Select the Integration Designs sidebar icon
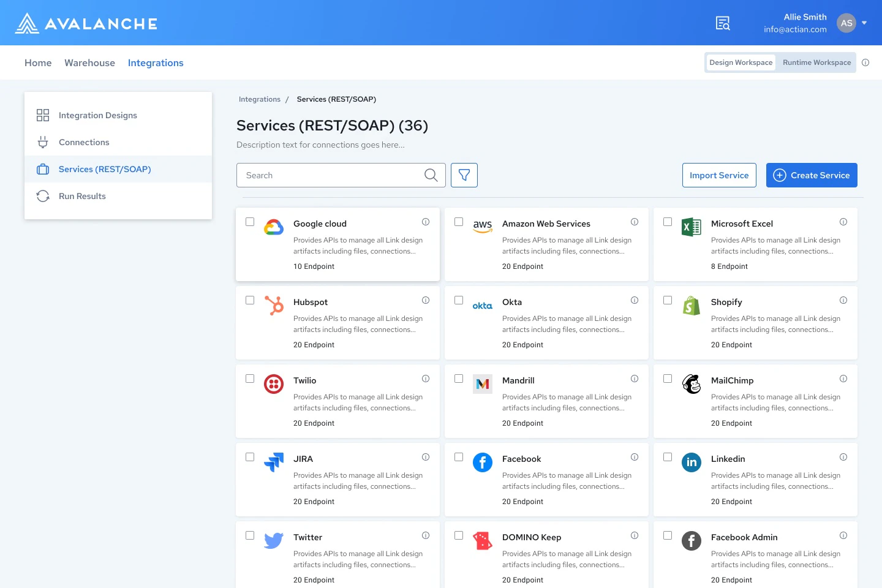Viewport: 882px width, 588px height. [42, 115]
